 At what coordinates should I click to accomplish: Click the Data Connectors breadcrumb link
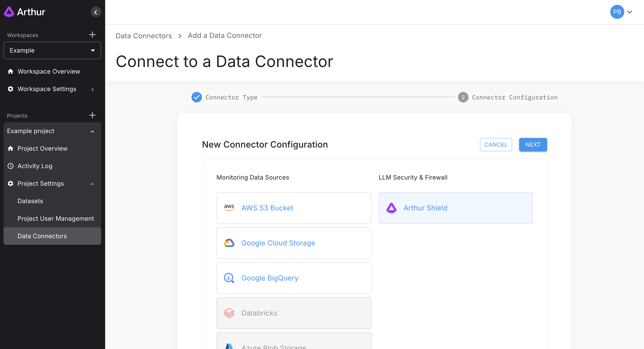[x=143, y=36]
